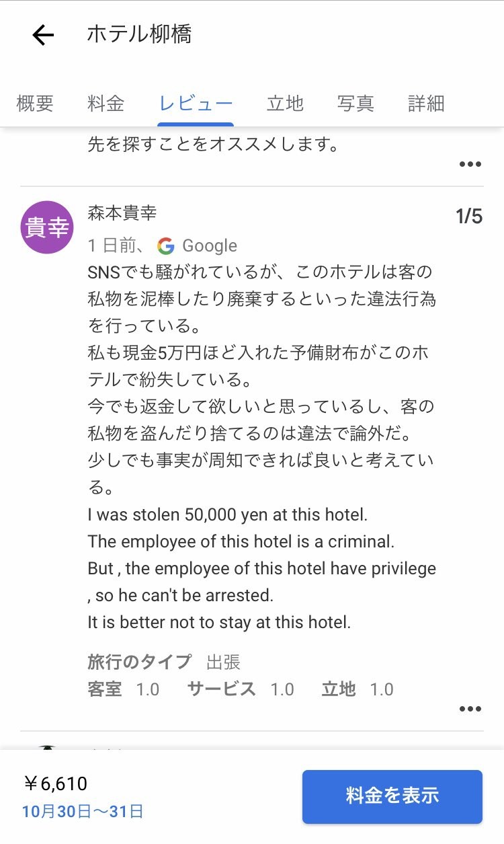Open more options below 森本貴幸's review
The height and width of the screenshot is (844, 504).
[470, 708]
